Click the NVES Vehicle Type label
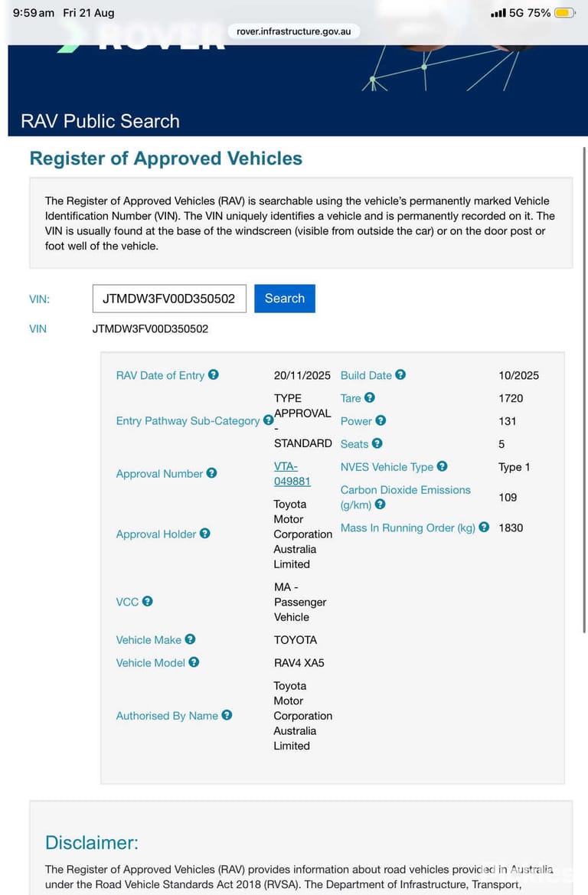The height and width of the screenshot is (895, 588). click(387, 467)
